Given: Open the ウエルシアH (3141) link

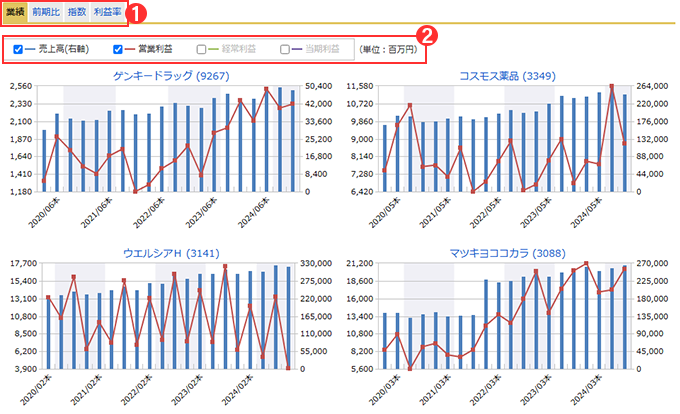Looking at the screenshot, I should 171,253.
